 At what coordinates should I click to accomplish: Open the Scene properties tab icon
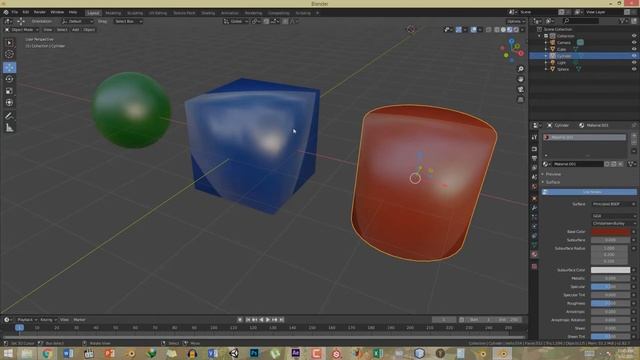534,177
